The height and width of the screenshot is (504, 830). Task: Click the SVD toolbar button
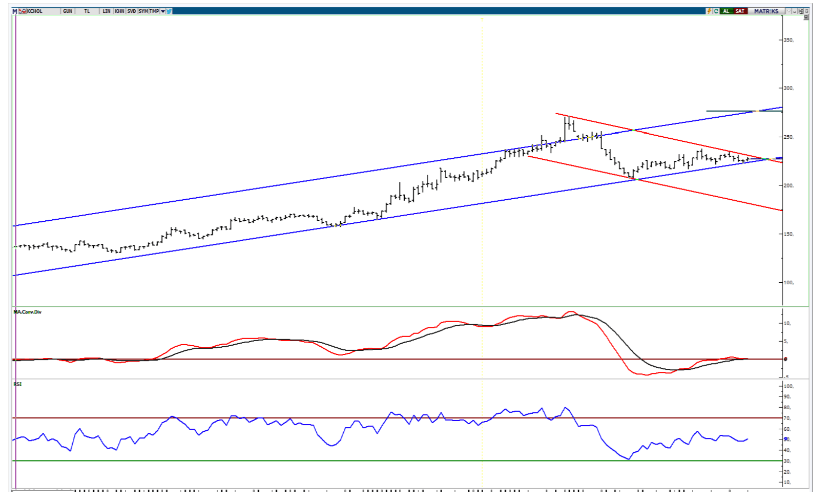tap(132, 11)
